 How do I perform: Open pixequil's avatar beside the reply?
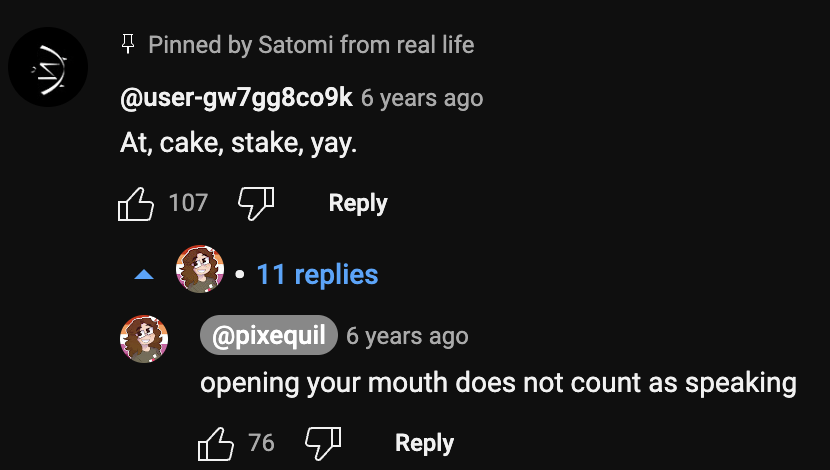[144, 338]
